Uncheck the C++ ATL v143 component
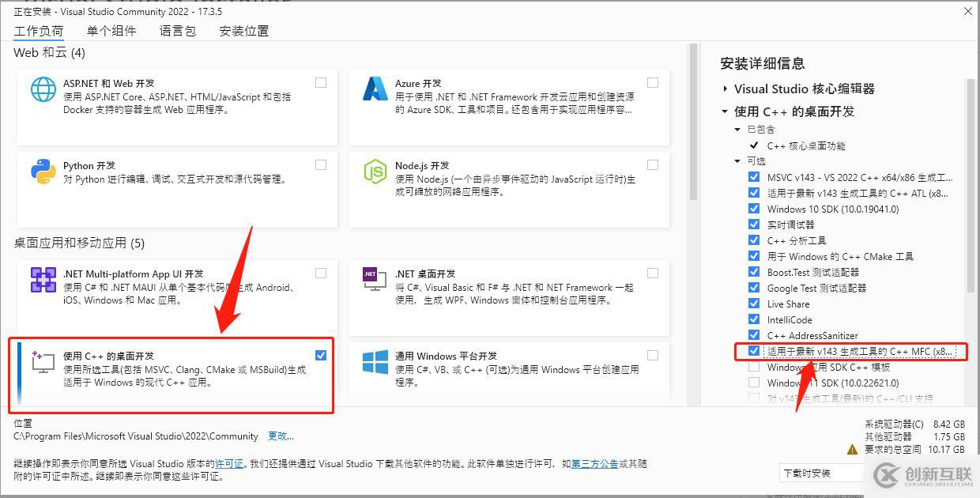The image size is (980, 498). coord(754,193)
